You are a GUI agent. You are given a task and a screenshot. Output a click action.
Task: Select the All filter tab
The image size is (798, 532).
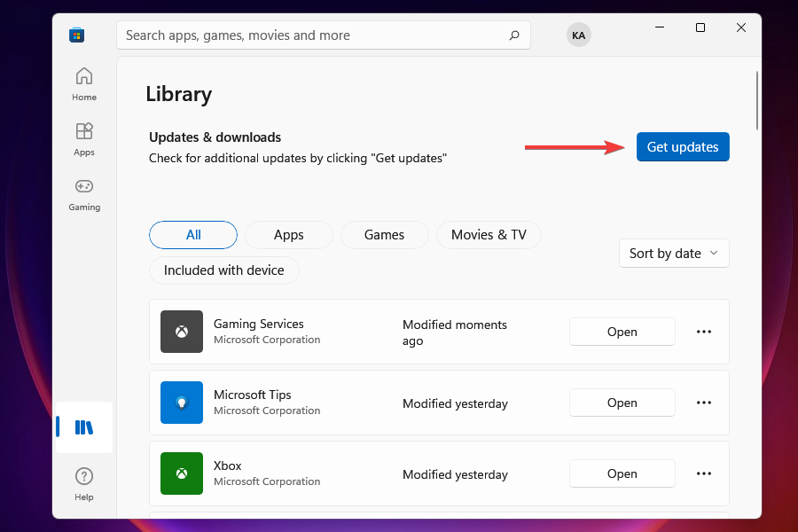[193, 235]
